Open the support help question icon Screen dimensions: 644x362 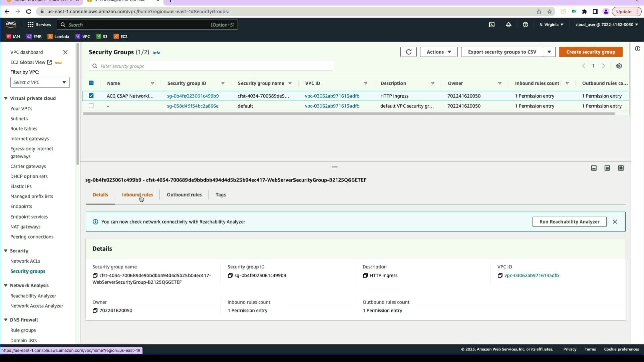tap(525, 25)
